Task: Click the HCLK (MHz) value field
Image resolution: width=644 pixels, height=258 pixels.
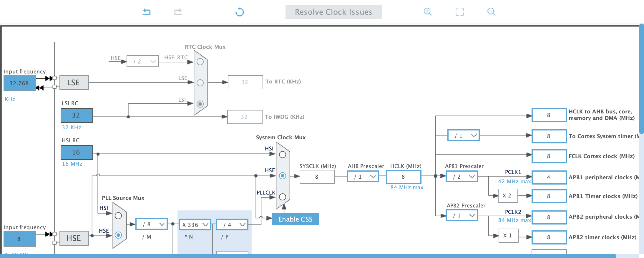Action: coord(404,177)
